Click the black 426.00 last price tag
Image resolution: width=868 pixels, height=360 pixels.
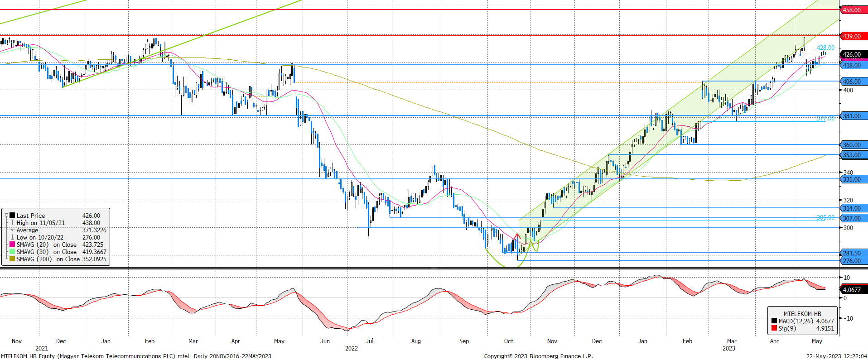(x=854, y=54)
